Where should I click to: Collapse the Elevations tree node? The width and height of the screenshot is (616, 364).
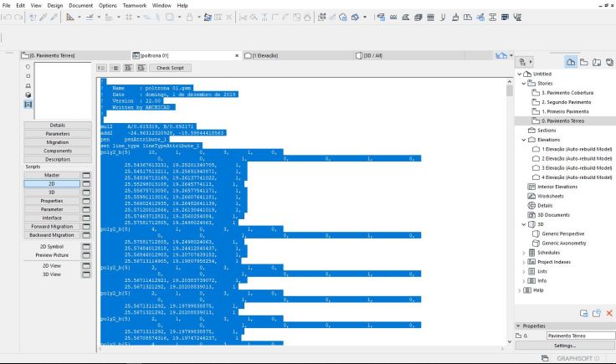[x=524, y=140]
